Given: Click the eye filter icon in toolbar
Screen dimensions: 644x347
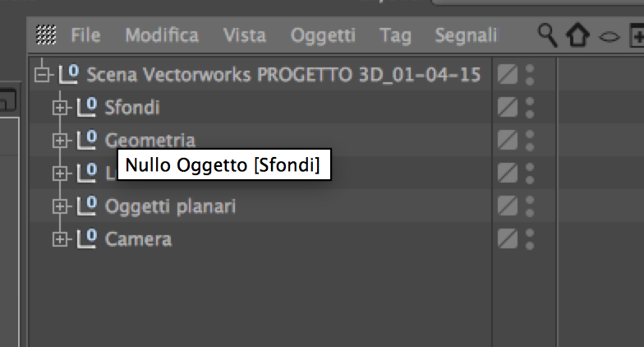Looking at the screenshot, I should click(x=607, y=36).
